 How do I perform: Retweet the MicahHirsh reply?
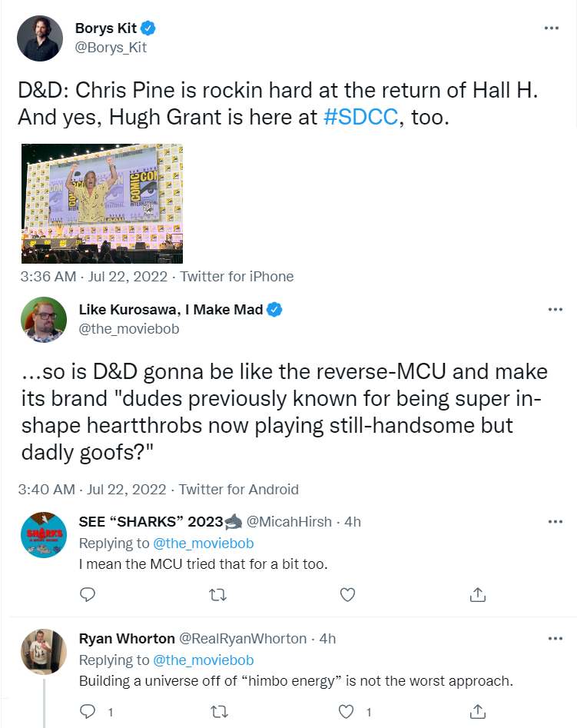[x=217, y=595]
